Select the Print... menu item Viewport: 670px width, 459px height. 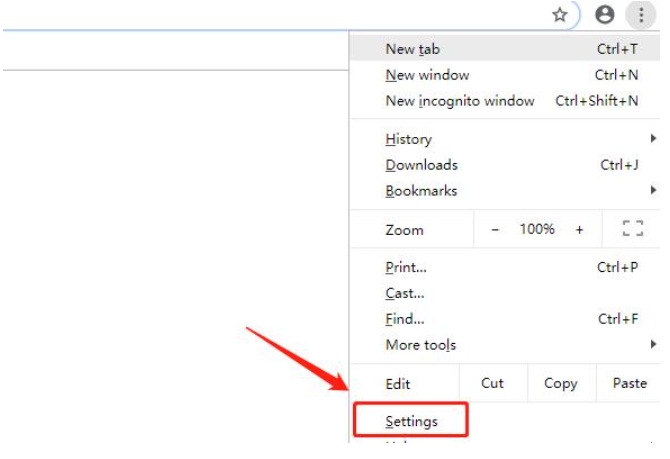tap(405, 267)
